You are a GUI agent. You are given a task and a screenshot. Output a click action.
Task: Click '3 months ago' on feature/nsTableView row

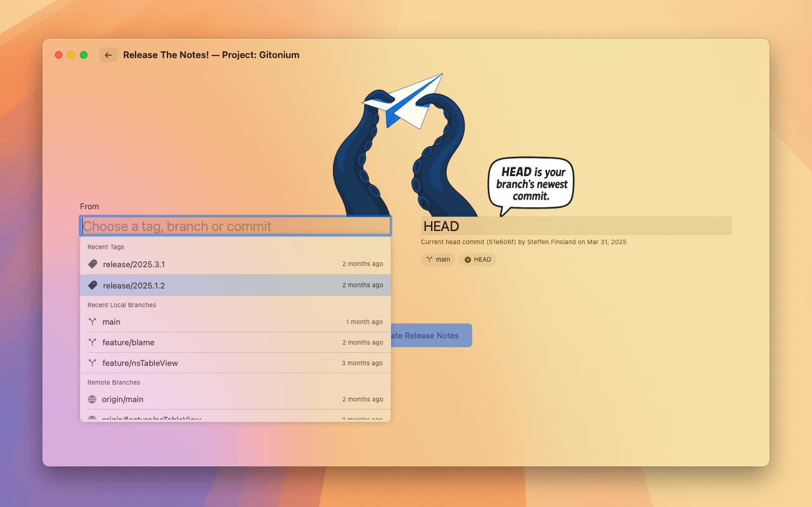(362, 363)
